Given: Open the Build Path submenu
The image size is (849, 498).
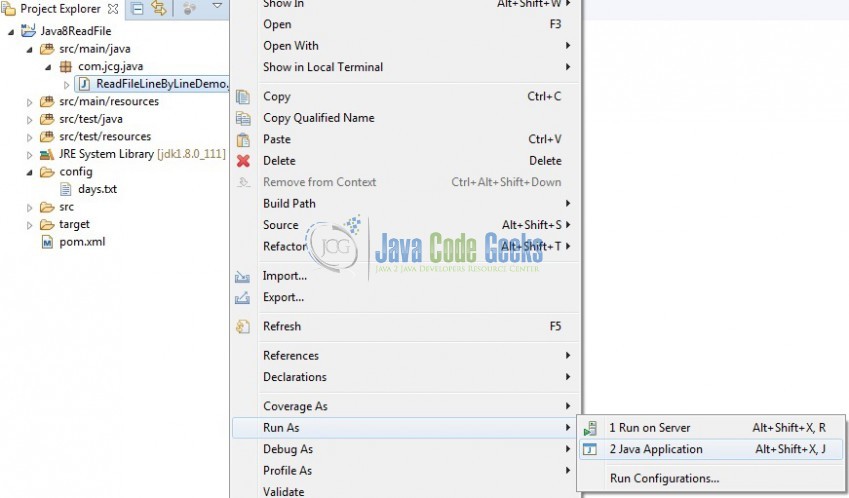Looking at the screenshot, I should (x=406, y=204).
